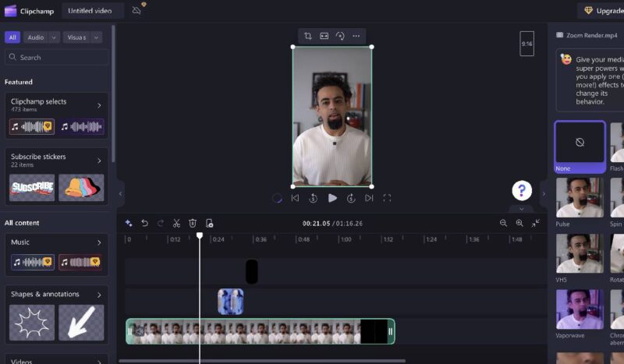Click the cloud sync off icon

[x=136, y=10]
